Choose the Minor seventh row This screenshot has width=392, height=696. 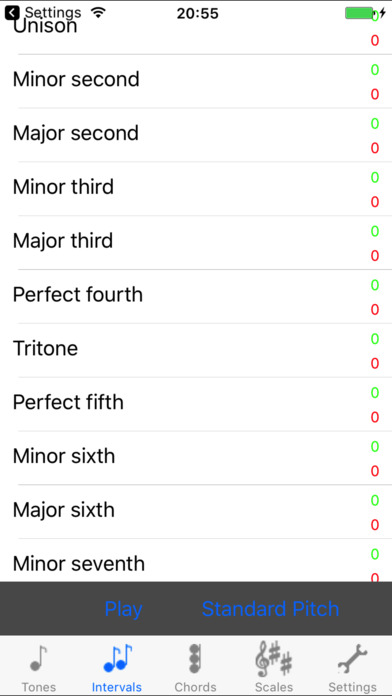pyautogui.click(x=196, y=561)
